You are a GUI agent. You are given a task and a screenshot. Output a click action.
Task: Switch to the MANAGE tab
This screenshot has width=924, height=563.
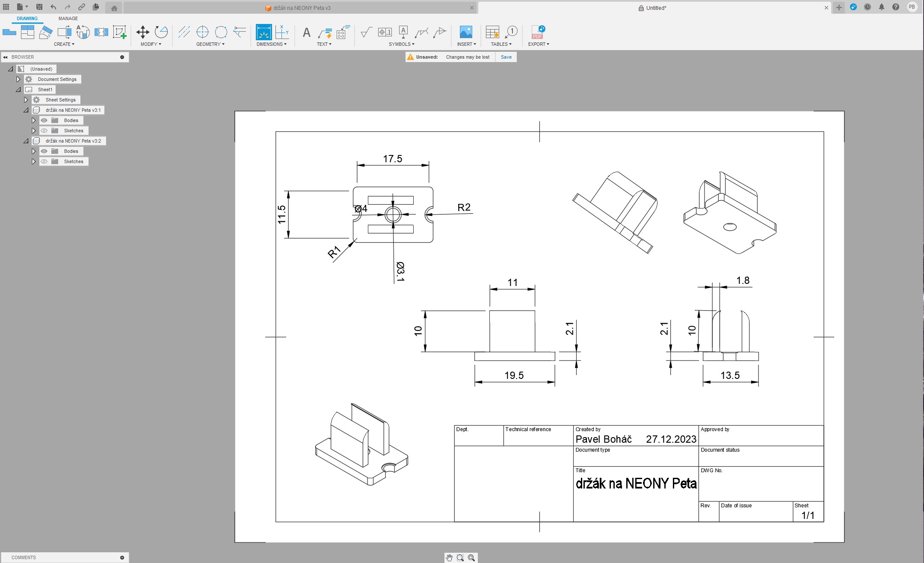68,18
